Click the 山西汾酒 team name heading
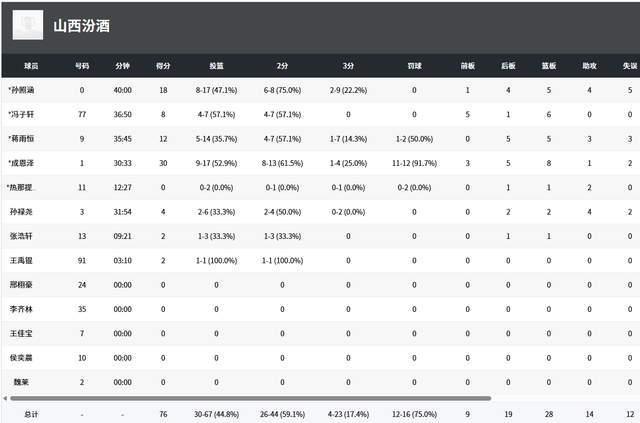This screenshot has width=640, height=423. click(x=83, y=26)
